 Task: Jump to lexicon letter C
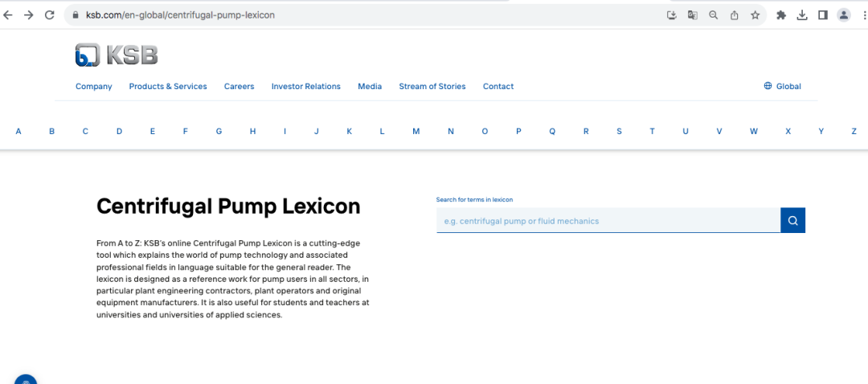click(85, 131)
